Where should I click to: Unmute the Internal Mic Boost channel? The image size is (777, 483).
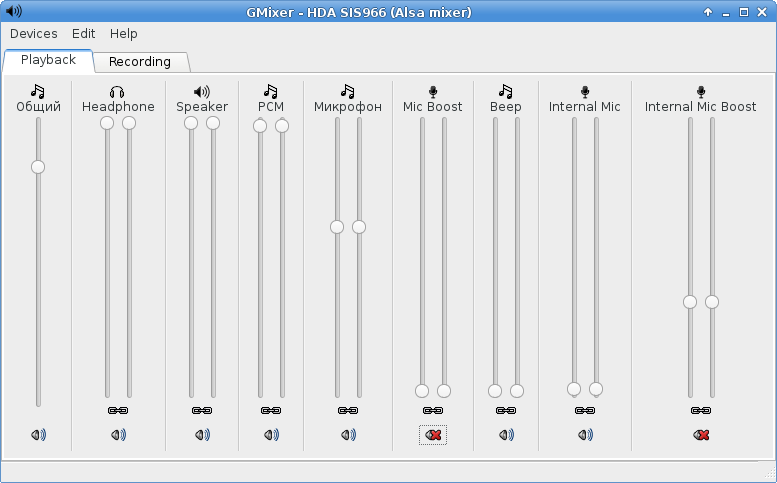(x=701, y=435)
